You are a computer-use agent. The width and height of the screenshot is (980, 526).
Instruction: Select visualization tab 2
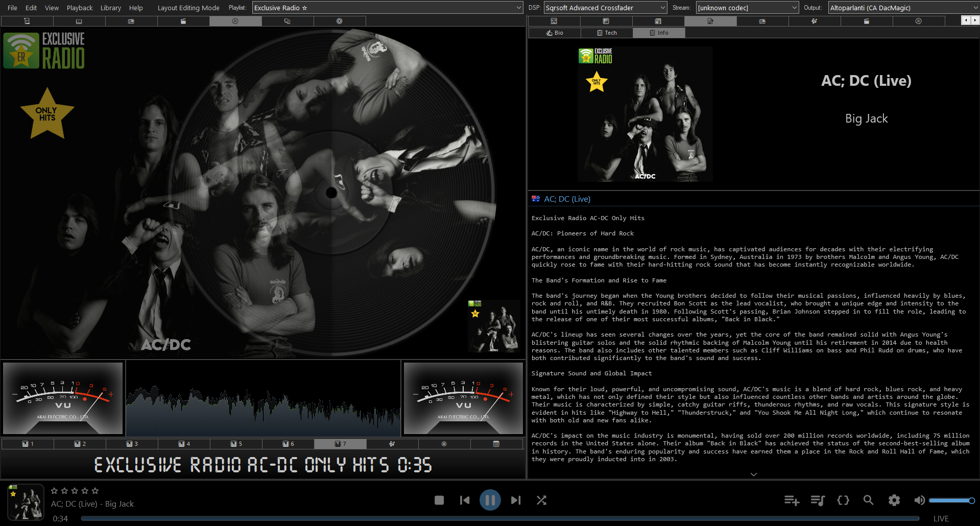80,444
